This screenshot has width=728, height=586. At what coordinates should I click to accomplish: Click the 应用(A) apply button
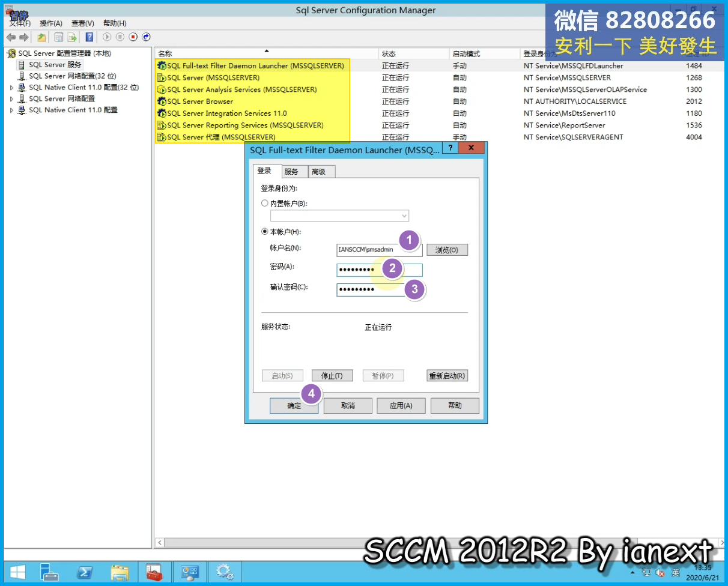pyautogui.click(x=401, y=405)
